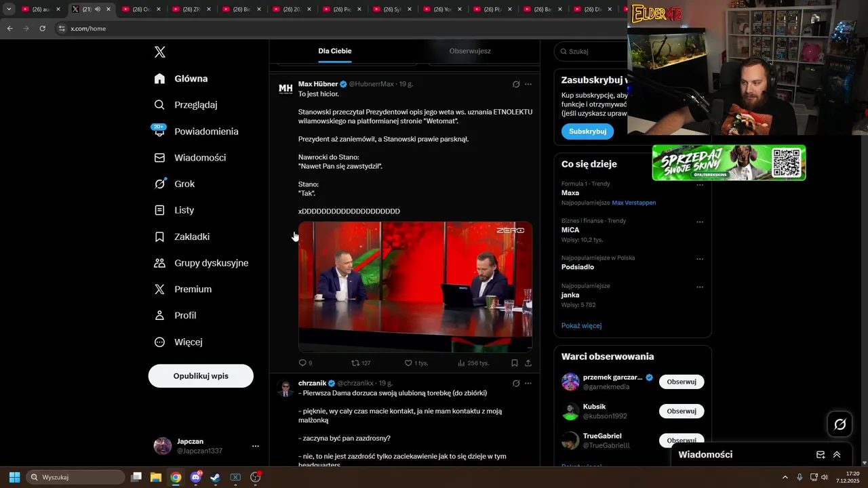Bookmark the Max Hübner post
Image resolution: width=868 pixels, height=488 pixels.
coord(515,363)
